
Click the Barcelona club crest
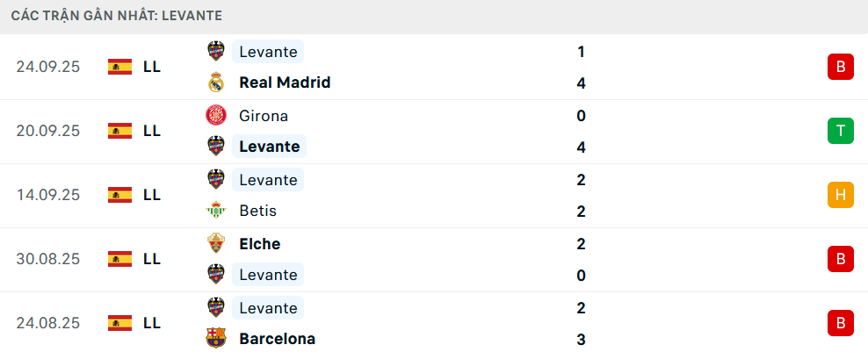point(215,338)
